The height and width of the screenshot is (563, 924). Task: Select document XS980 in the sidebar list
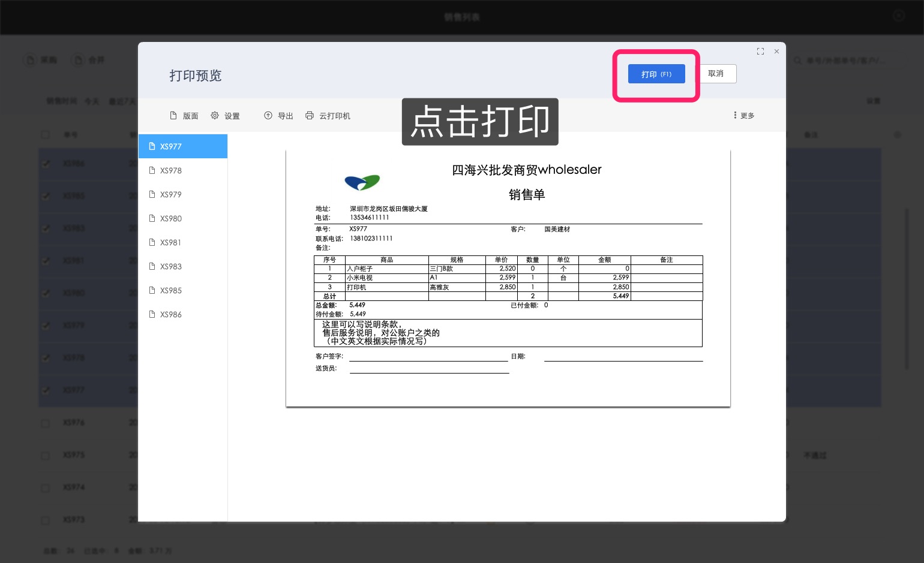[183, 218]
